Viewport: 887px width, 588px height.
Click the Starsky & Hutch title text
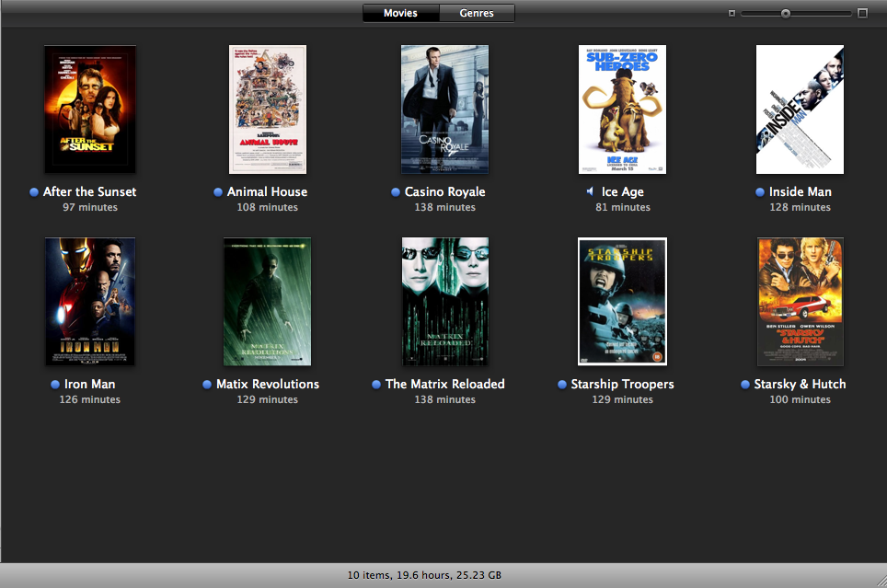(x=800, y=385)
